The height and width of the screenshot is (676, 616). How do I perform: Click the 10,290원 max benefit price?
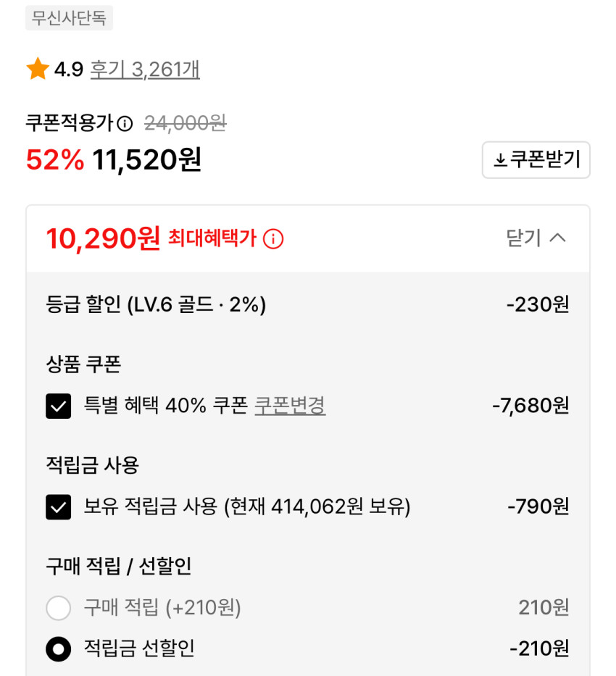[x=103, y=238]
